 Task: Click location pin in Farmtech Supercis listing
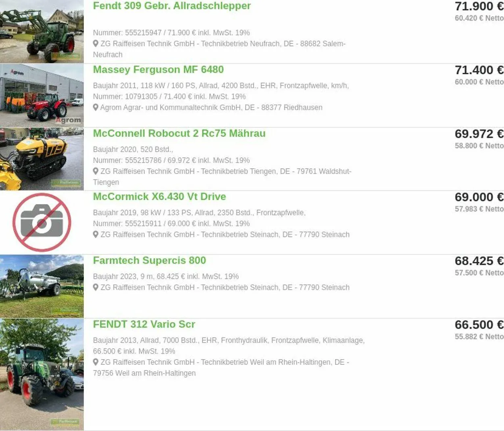coord(96,287)
